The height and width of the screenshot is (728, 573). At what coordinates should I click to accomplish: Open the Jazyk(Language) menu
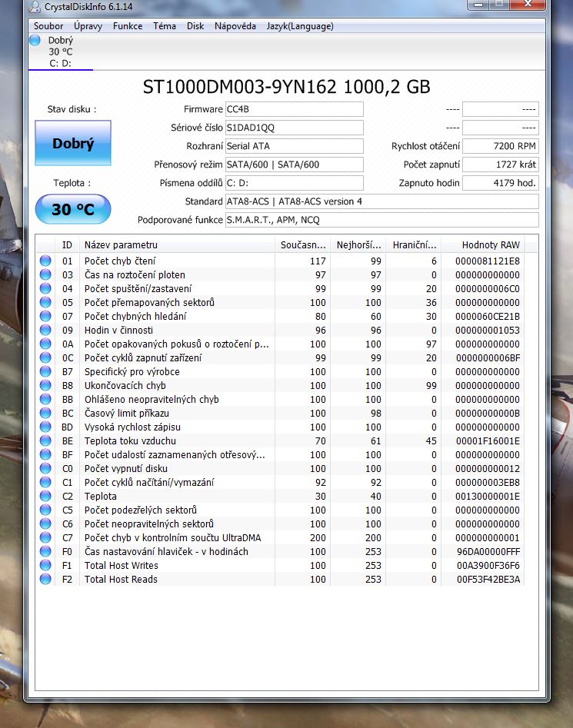point(300,26)
